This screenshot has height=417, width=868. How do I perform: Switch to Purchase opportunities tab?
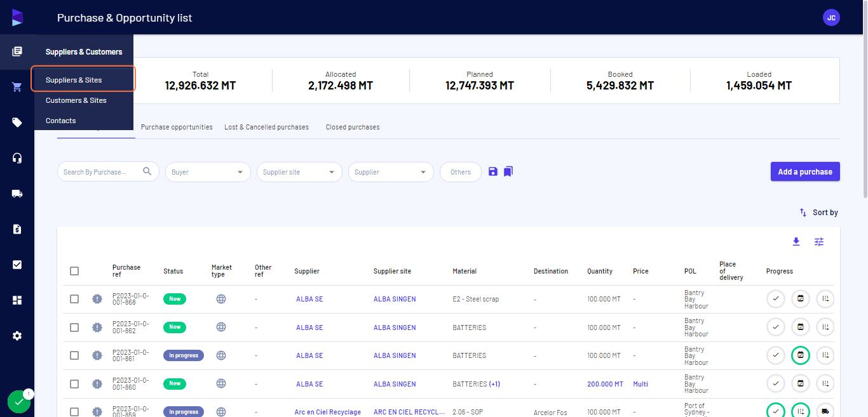tap(177, 127)
